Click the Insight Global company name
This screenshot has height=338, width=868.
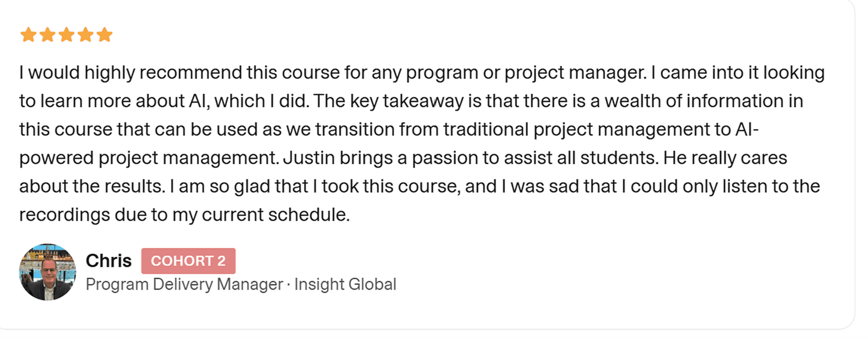(345, 284)
